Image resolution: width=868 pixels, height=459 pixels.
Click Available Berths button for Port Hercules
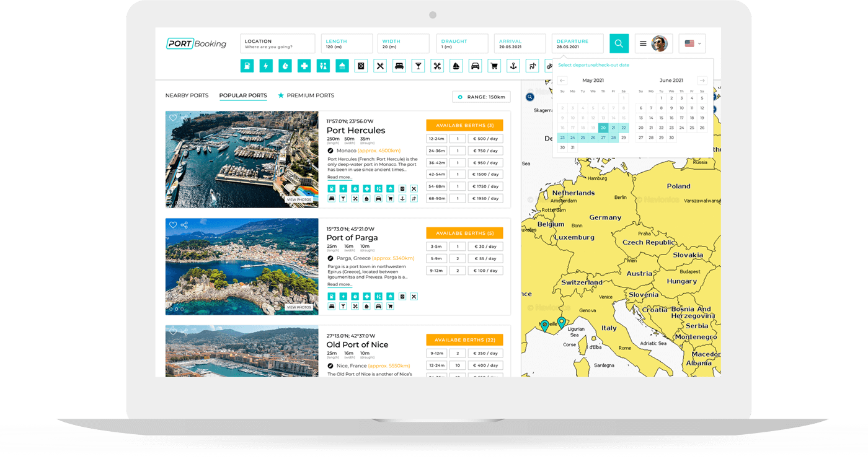click(x=464, y=125)
